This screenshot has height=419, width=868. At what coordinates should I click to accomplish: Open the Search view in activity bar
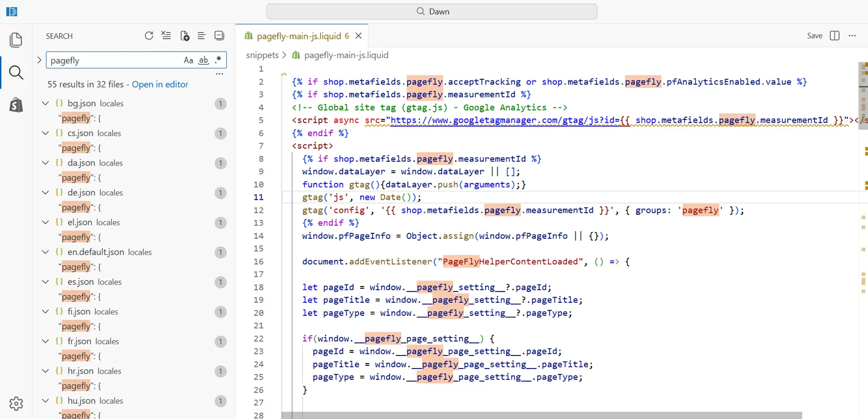pos(16,72)
